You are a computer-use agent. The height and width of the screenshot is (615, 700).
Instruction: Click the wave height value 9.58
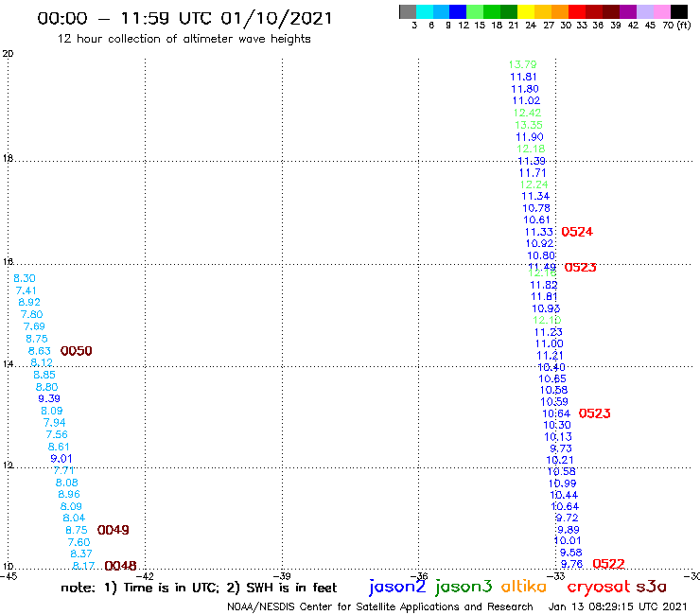(x=571, y=553)
